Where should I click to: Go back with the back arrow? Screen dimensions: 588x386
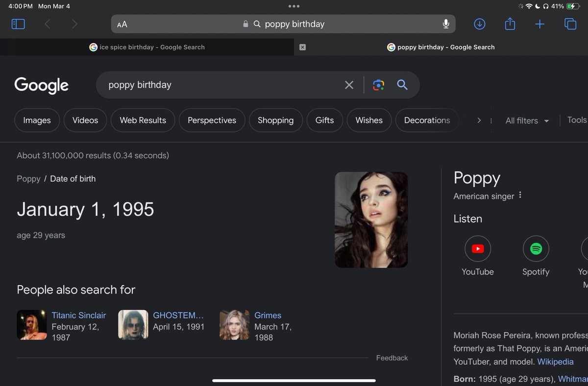[x=48, y=24]
